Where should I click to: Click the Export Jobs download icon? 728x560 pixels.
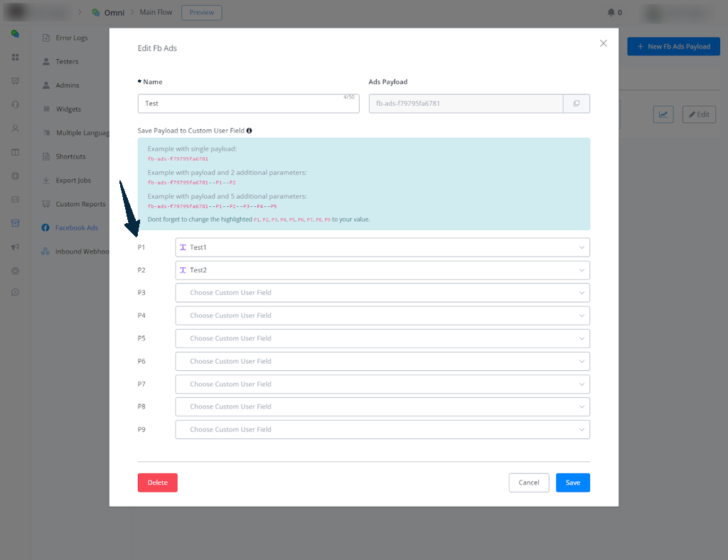click(46, 181)
